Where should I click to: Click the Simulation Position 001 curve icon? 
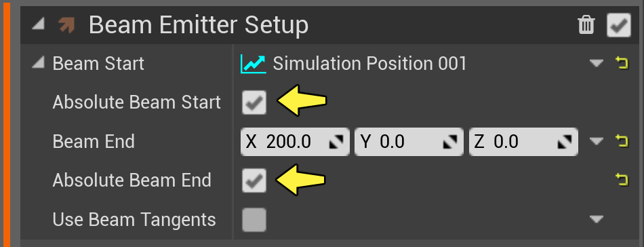[254, 64]
